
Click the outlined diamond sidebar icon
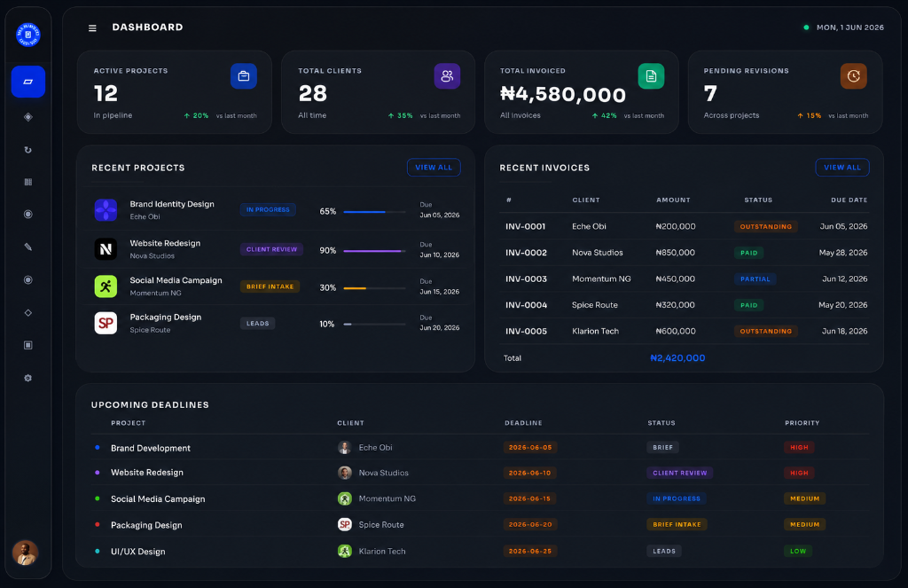click(27, 313)
